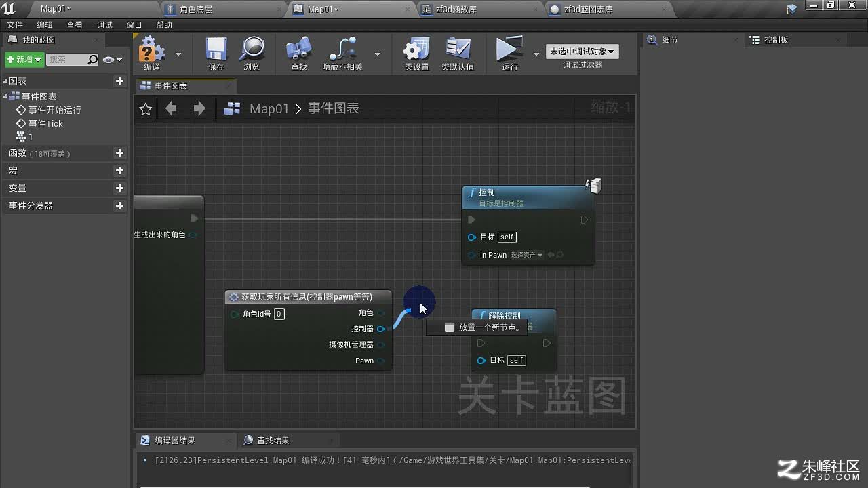Click the Compile (编译) toolbar icon
The width and height of the screenshot is (868, 488).
point(152,54)
